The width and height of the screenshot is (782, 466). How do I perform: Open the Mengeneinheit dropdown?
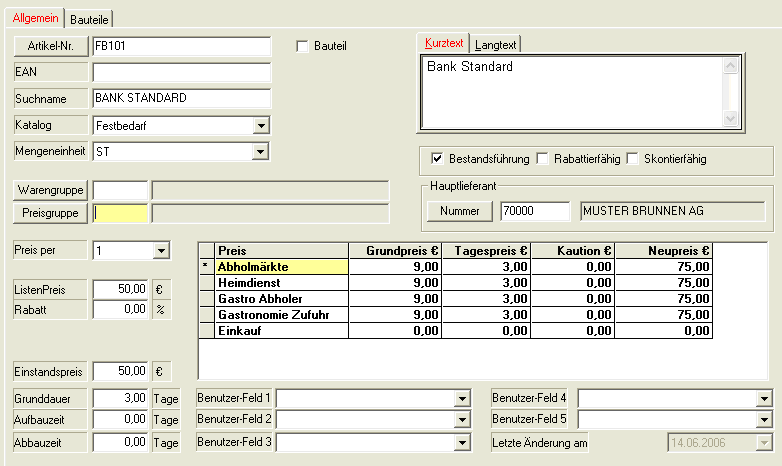click(x=261, y=152)
